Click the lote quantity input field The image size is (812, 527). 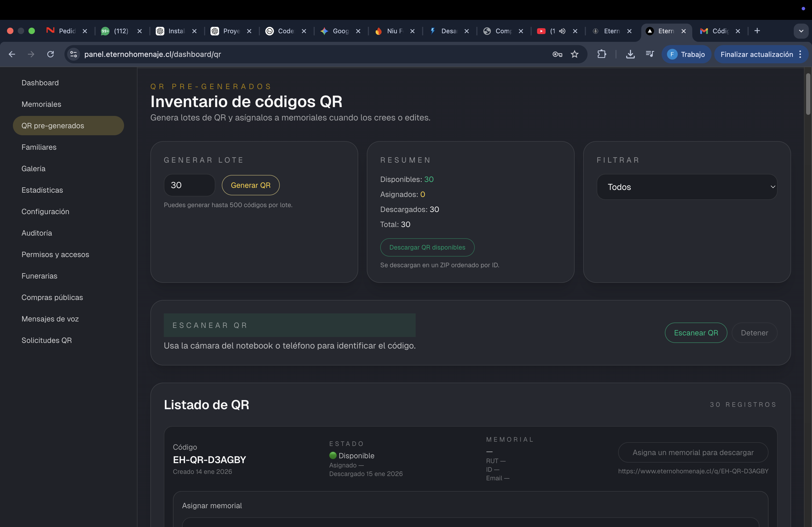point(189,185)
